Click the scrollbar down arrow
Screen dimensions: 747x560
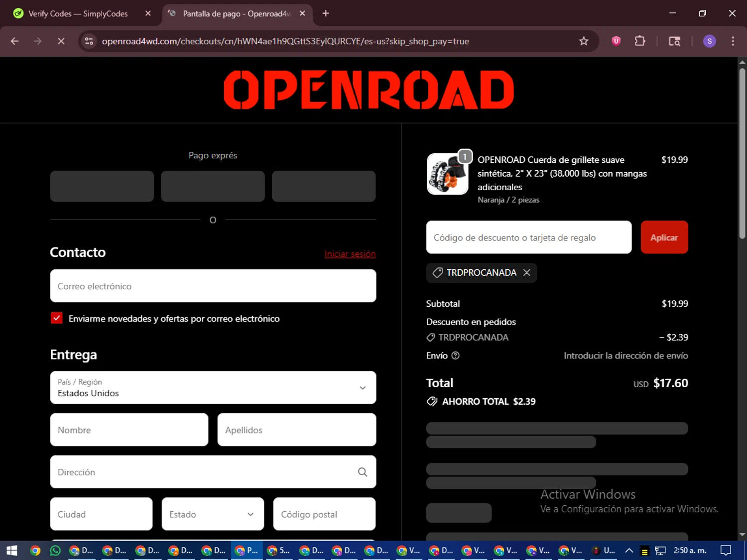pyautogui.click(x=742, y=535)
